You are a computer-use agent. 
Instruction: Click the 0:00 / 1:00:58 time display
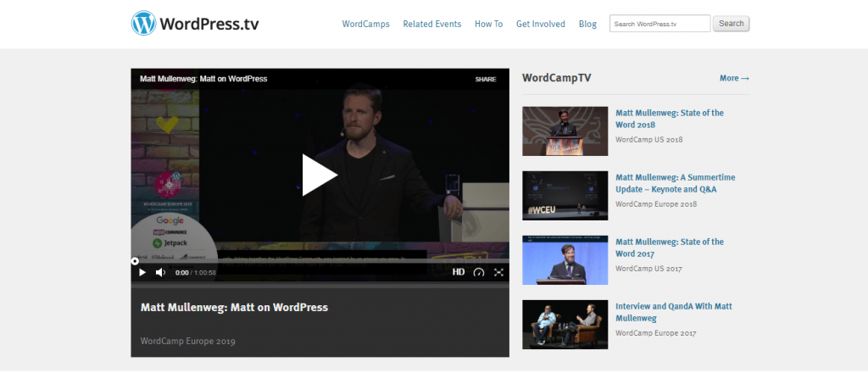196,273
